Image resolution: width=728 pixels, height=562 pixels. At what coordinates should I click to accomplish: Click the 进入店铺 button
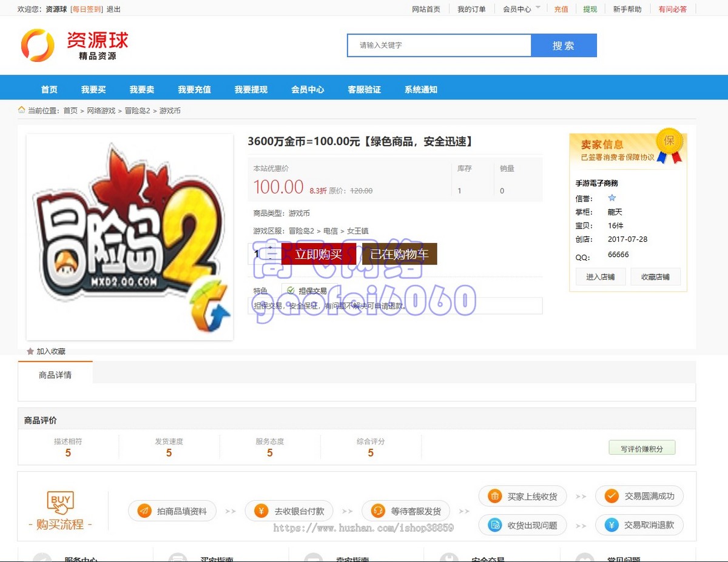click(601, 276)
